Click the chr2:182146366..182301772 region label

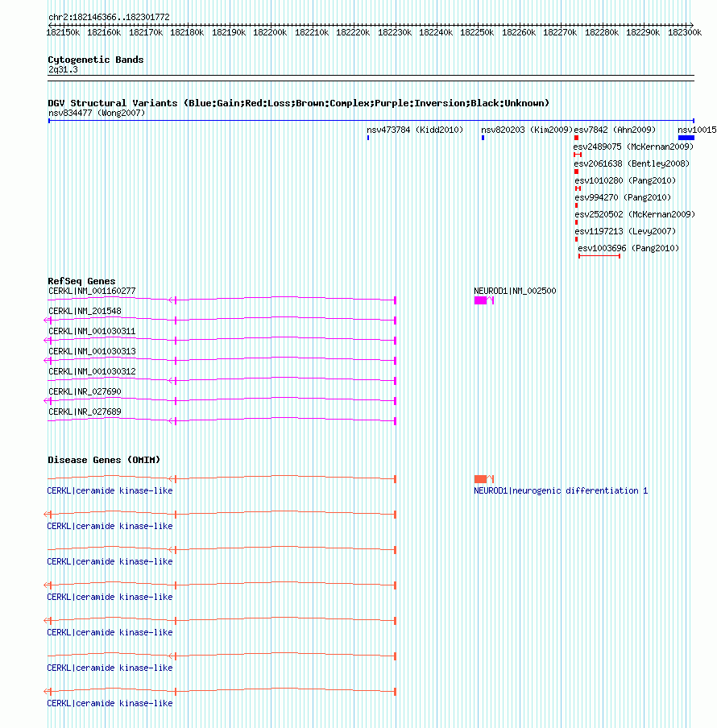(109, 17)
